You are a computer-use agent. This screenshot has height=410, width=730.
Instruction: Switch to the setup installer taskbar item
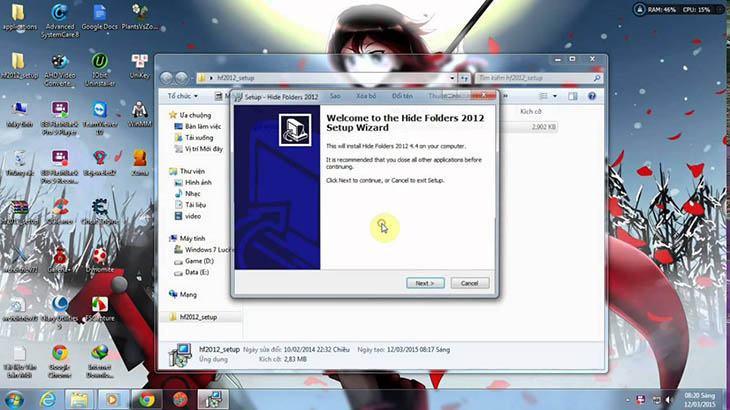tap(213, 400)
